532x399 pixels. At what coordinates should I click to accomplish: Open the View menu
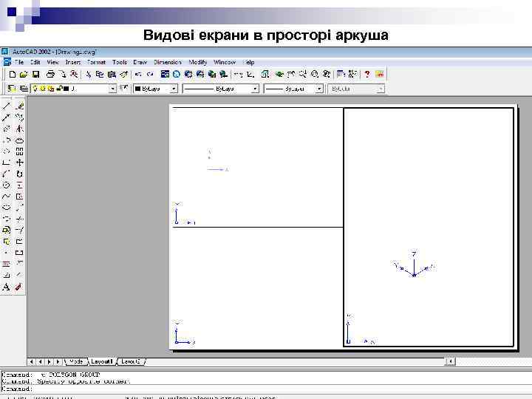pos(53,62)
